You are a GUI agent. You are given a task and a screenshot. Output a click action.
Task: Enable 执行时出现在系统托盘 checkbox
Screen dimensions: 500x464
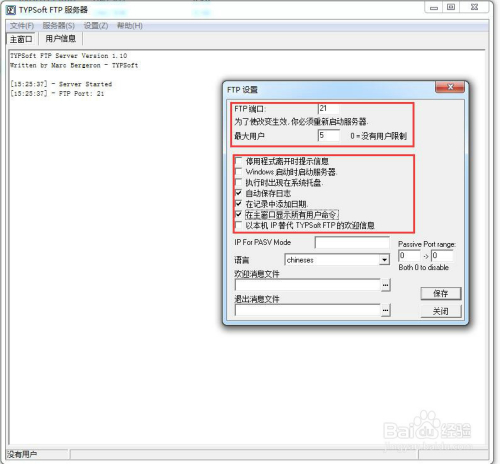coord(239,183)
